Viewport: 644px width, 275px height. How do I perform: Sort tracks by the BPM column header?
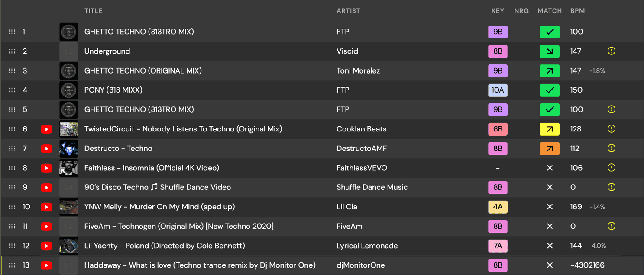click(x=577, y=10)
